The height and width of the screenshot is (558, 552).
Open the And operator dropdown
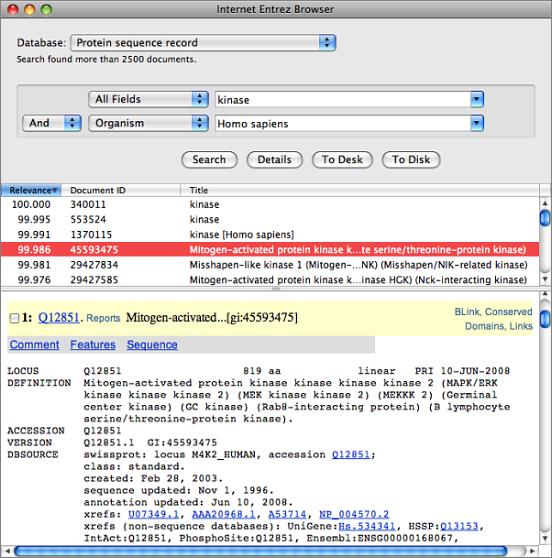tap(52, 123)
